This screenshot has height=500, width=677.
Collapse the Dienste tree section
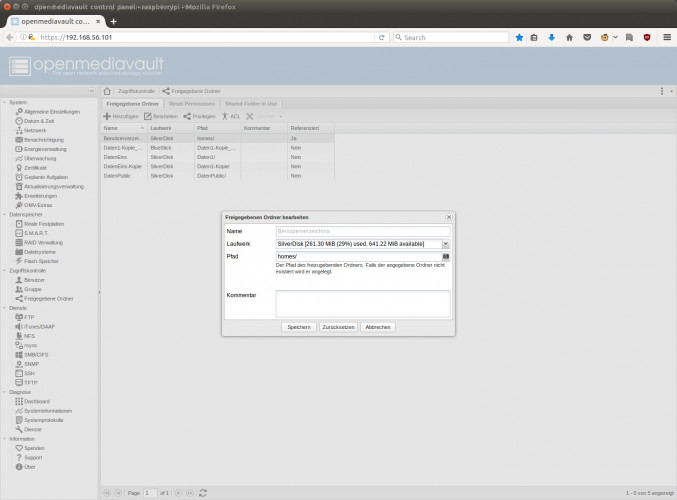click(4, 308)
